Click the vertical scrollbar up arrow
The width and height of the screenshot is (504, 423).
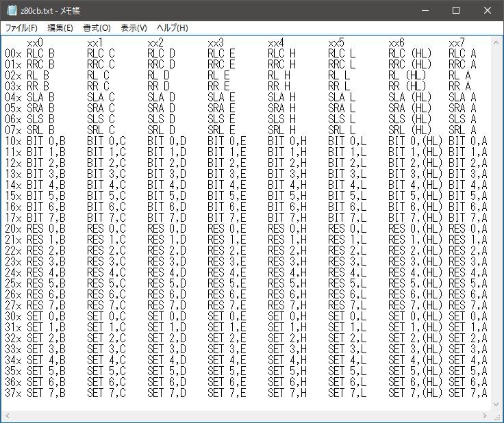click(x=496, y=42)
